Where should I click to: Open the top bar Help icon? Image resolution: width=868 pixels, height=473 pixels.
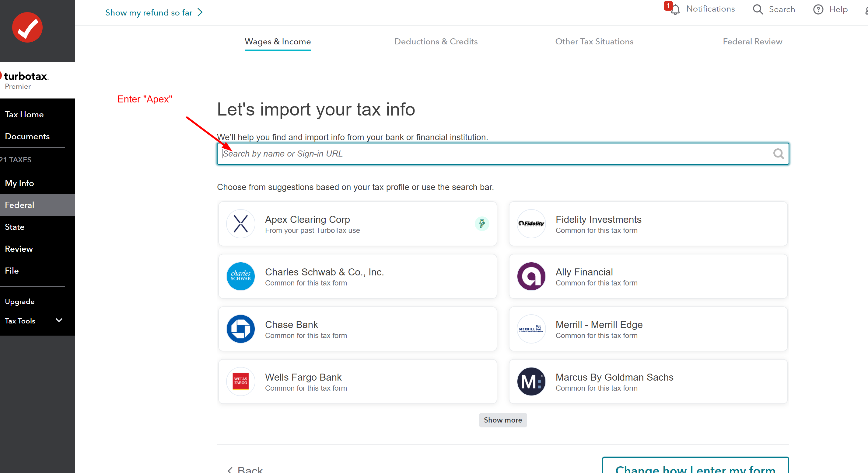pos(818,9)
